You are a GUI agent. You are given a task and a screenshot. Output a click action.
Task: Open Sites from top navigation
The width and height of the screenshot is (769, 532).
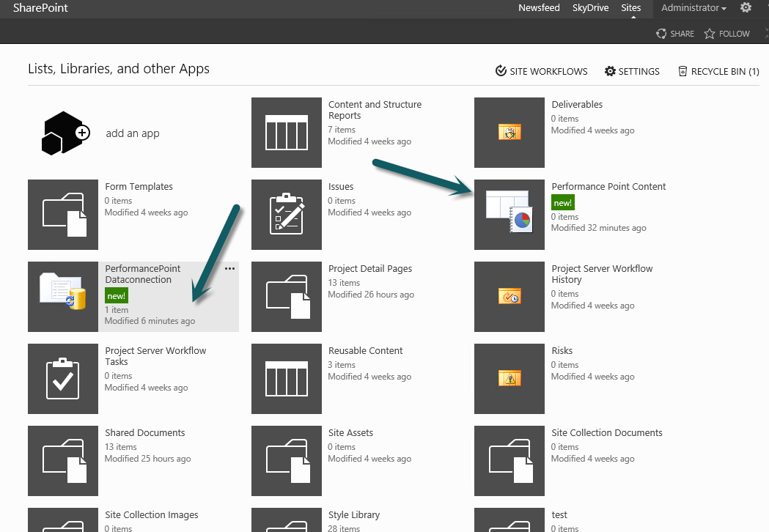pos(630,8)
